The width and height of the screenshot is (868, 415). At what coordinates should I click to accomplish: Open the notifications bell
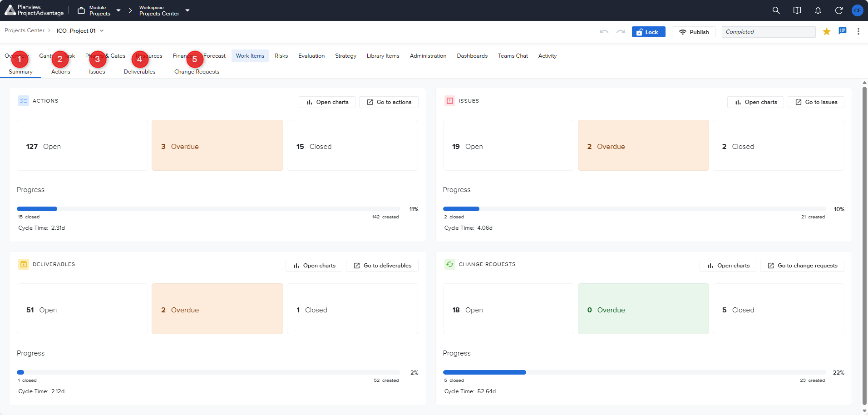(818, 10)
